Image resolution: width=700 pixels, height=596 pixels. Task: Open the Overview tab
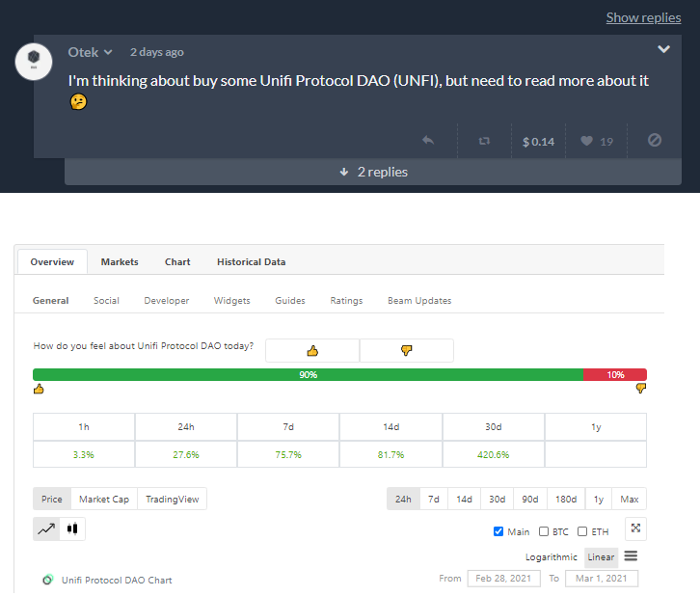click(x=52, y=262)
